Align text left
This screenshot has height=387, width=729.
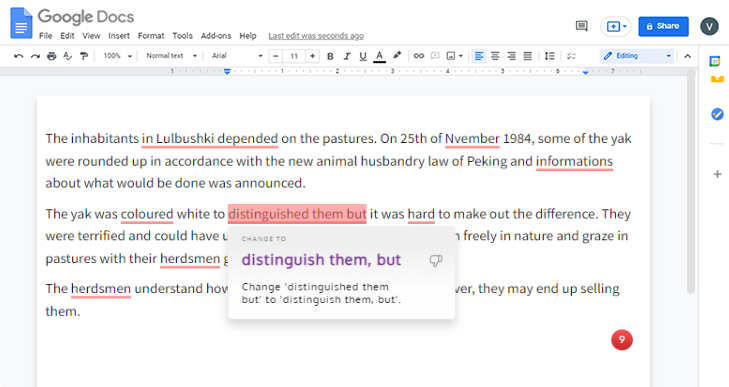coord(478,56)
